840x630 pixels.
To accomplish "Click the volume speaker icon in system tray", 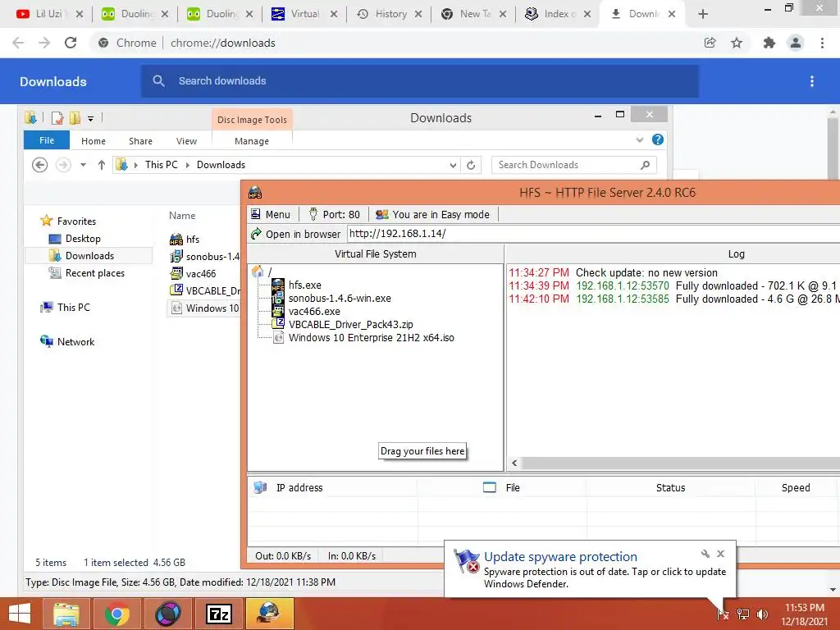I will [x=762, y=614].
